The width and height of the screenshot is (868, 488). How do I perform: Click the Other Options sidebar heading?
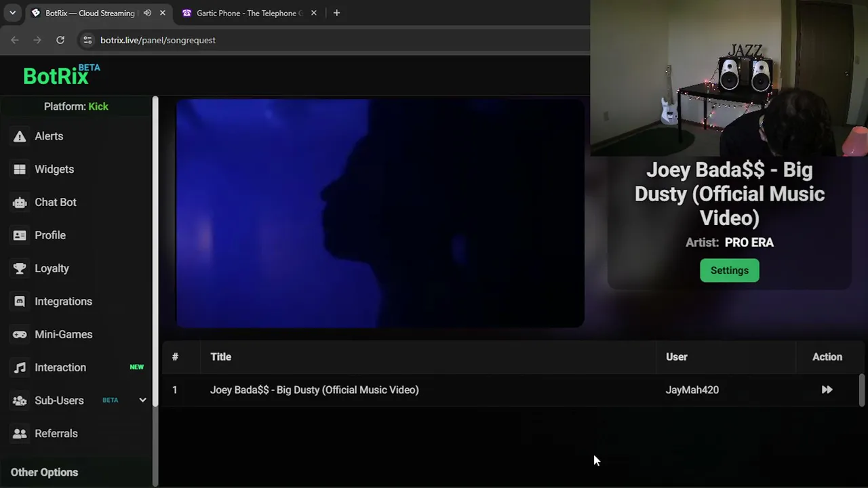44,472
